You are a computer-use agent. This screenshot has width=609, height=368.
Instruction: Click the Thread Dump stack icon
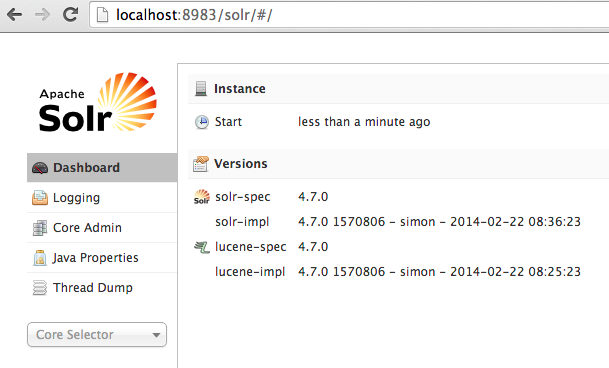pos(40,288)
